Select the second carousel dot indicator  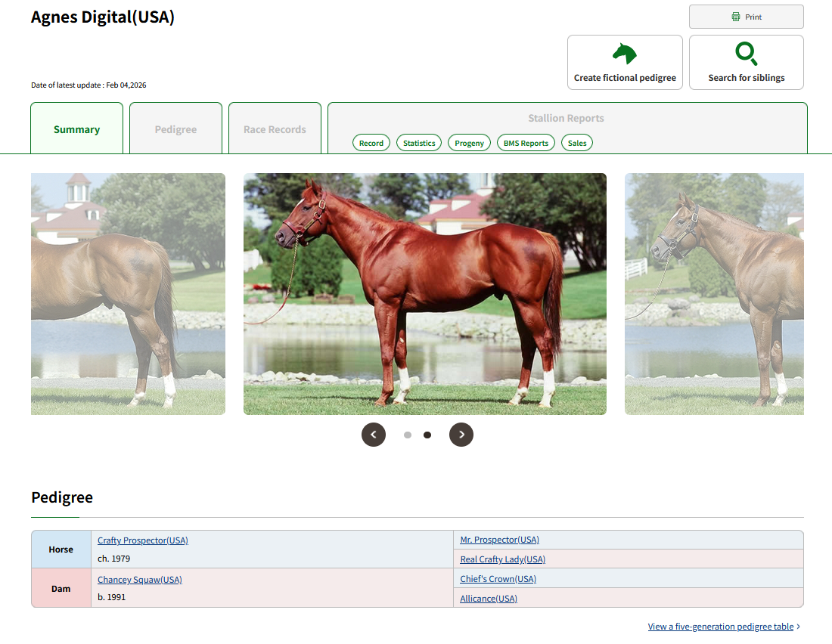click(427, 435)
